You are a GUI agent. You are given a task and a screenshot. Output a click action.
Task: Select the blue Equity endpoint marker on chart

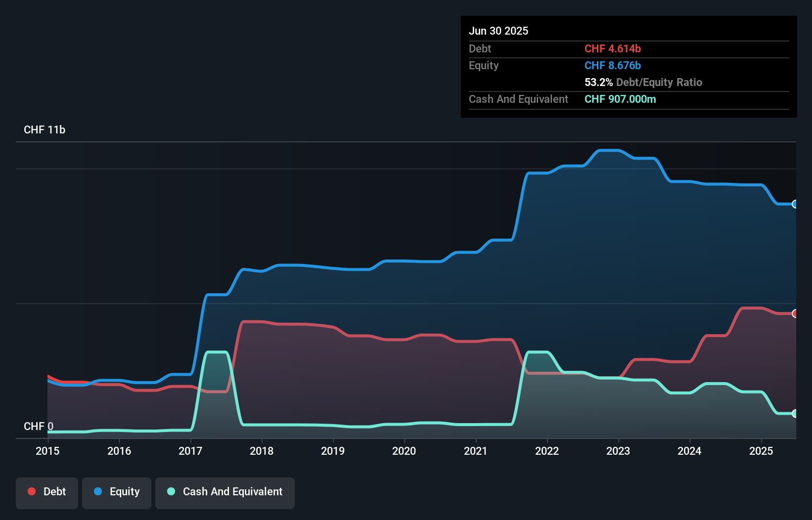(x=795, y=204)
